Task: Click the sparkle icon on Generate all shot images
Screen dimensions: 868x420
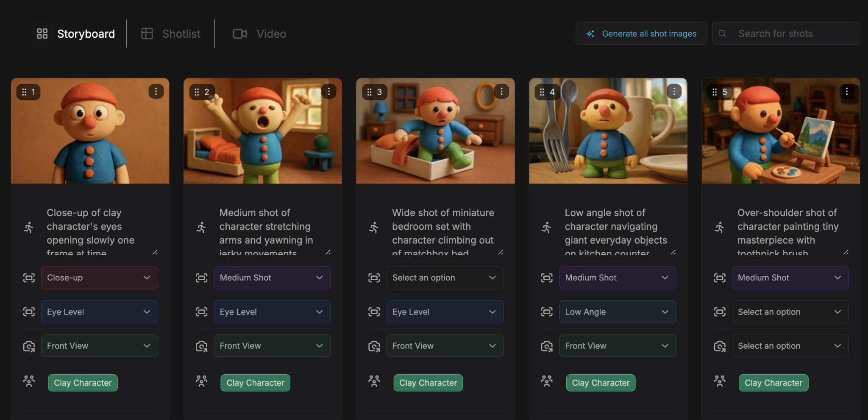Action: 590,33
